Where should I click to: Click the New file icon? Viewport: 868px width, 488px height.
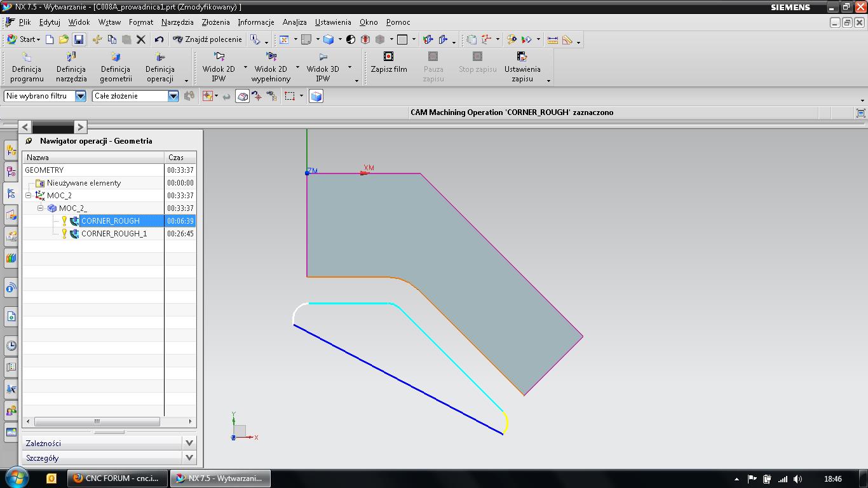click(50, 39)
